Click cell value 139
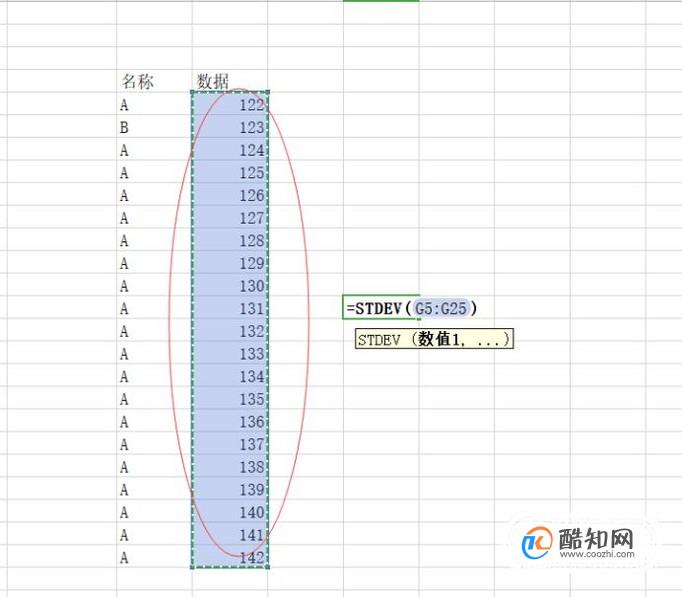The width and height of the screenshot is (682, 597). pos(230,488)
